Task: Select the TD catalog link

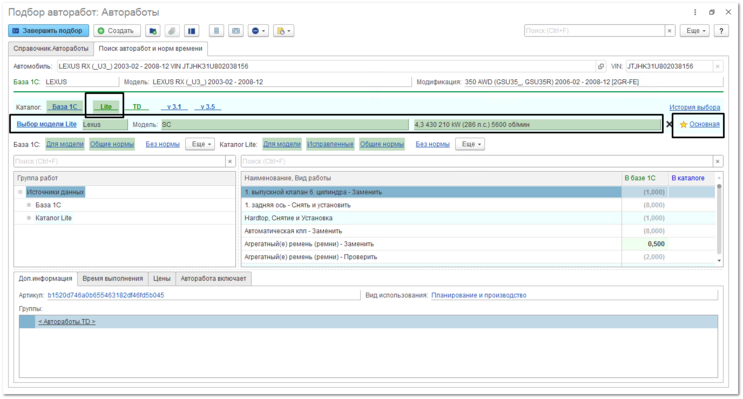Action: pyautogui.click(x=137, y=107)
